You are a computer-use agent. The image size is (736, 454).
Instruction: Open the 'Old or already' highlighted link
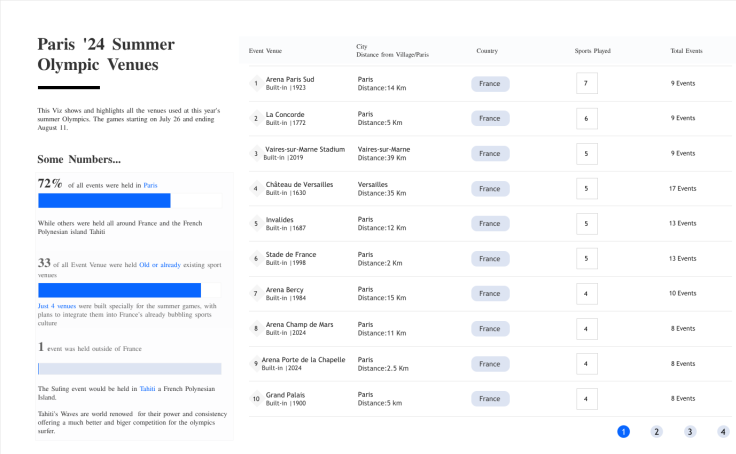(160, 265)
